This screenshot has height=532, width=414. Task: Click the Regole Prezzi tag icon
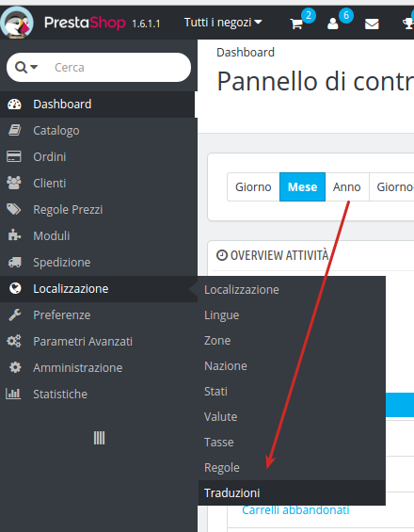[x=14, y=209]
